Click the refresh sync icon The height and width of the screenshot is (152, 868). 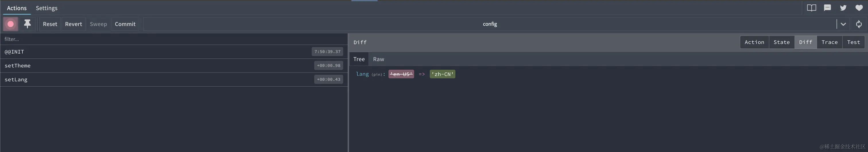pyautogui.click(x=859, y=24)
